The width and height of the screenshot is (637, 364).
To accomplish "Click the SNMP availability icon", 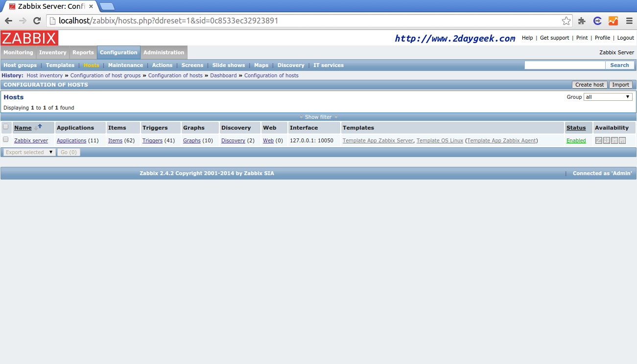I will click(x=607, y=140).
